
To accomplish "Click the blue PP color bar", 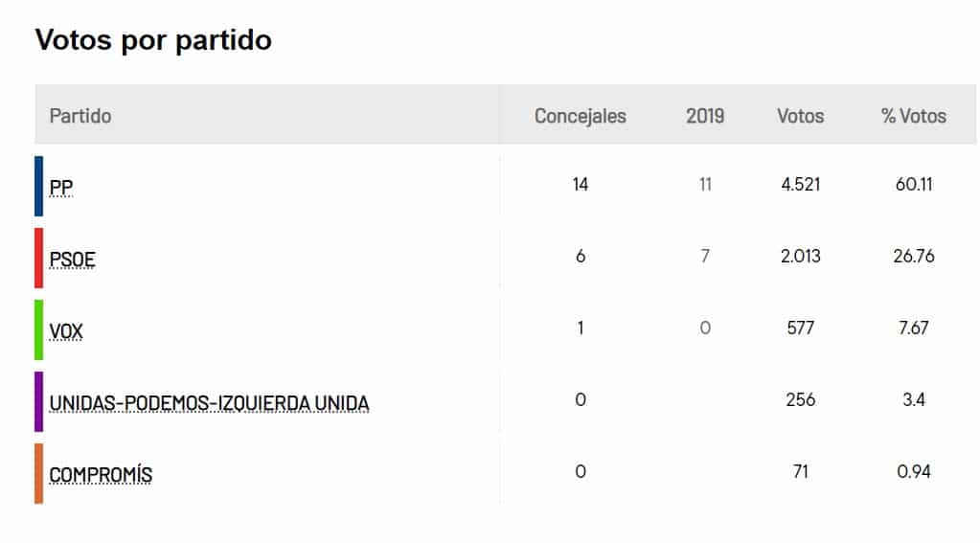I will tap(39, 186).
